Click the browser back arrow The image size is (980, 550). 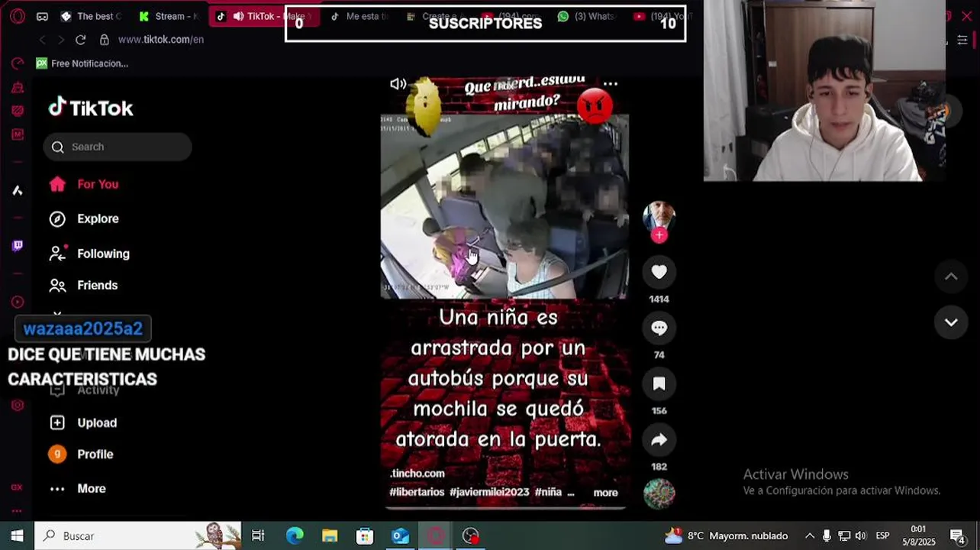click(43, 40)
